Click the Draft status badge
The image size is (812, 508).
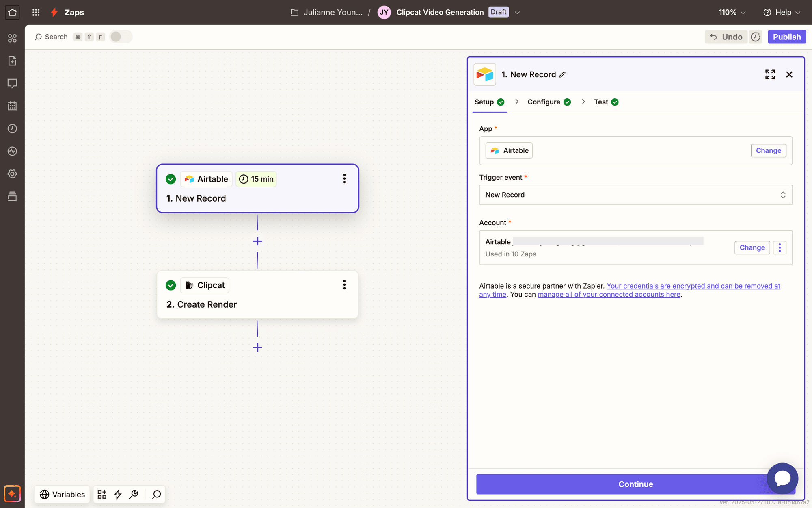[499, 12]
